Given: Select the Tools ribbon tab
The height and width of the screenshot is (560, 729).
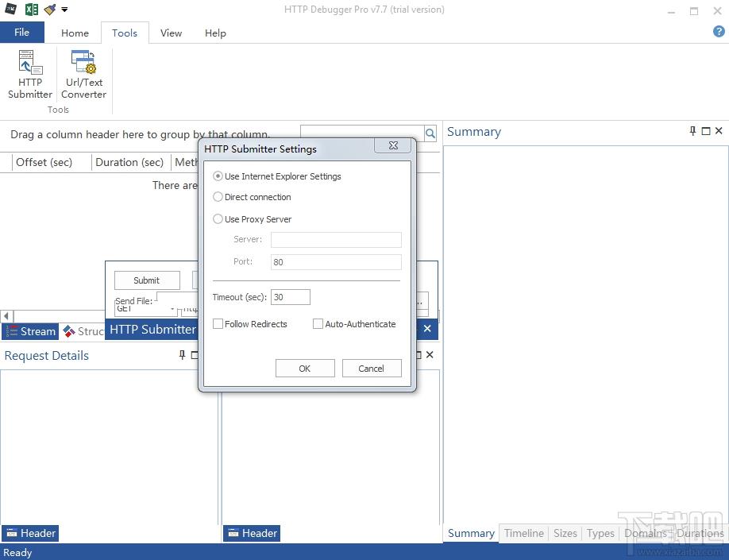Looking at the screenshot, I should pyautogui.click(x=125, y=33).
